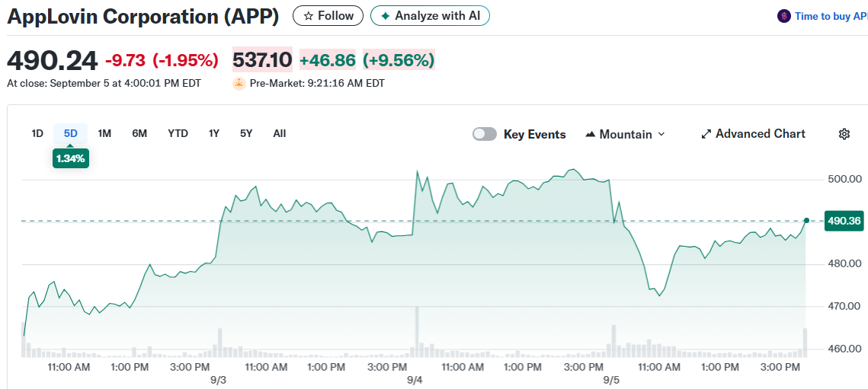Click the 490.36 current price label
Image resolution: width=868 pixels, height=389 pixels.
point(844,221)
